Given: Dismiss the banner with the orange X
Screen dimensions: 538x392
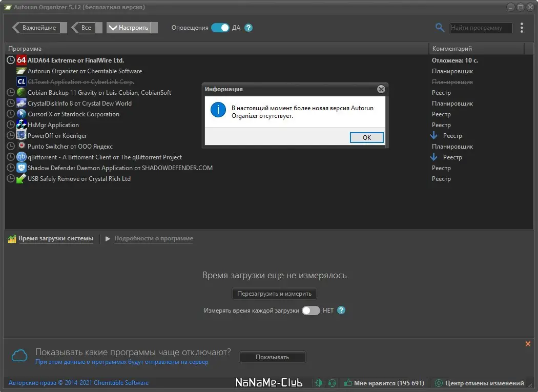Looking at the screenshot, I should click(528, 344).
